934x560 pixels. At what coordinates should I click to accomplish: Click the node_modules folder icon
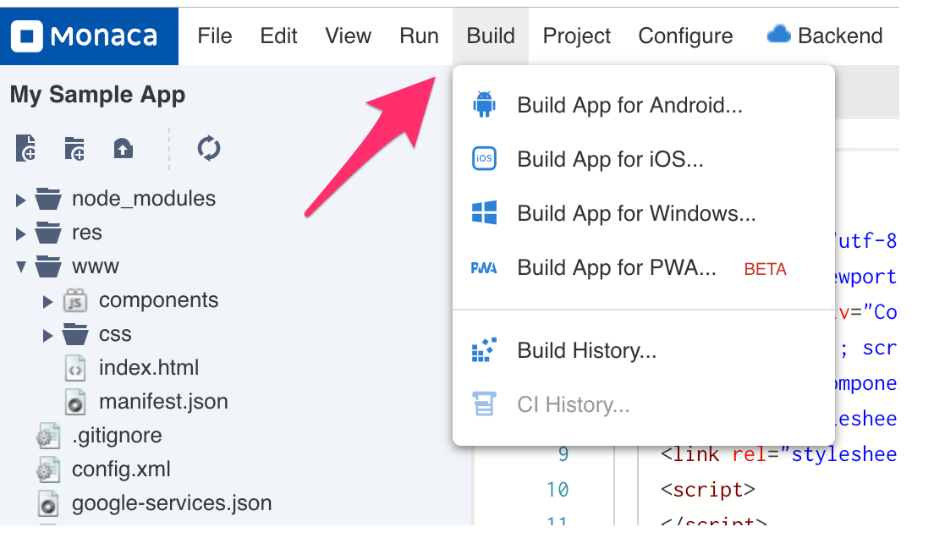[x=47, y=199]
